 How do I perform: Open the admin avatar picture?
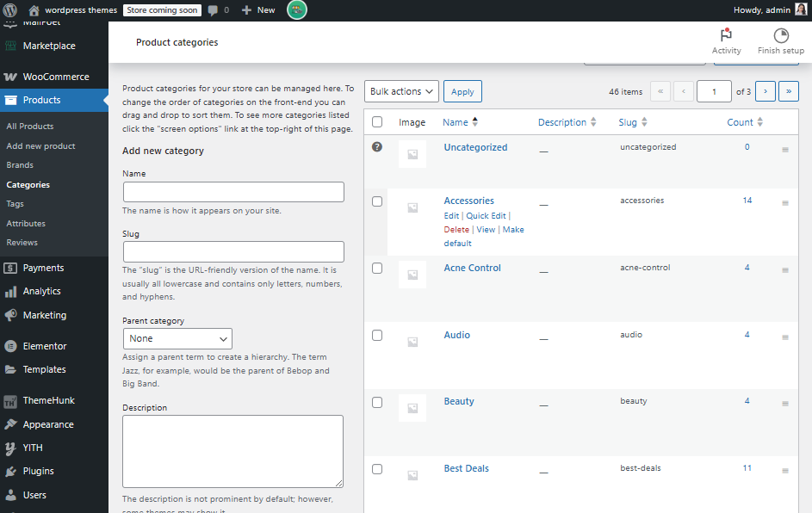click(x=801, y=9)
